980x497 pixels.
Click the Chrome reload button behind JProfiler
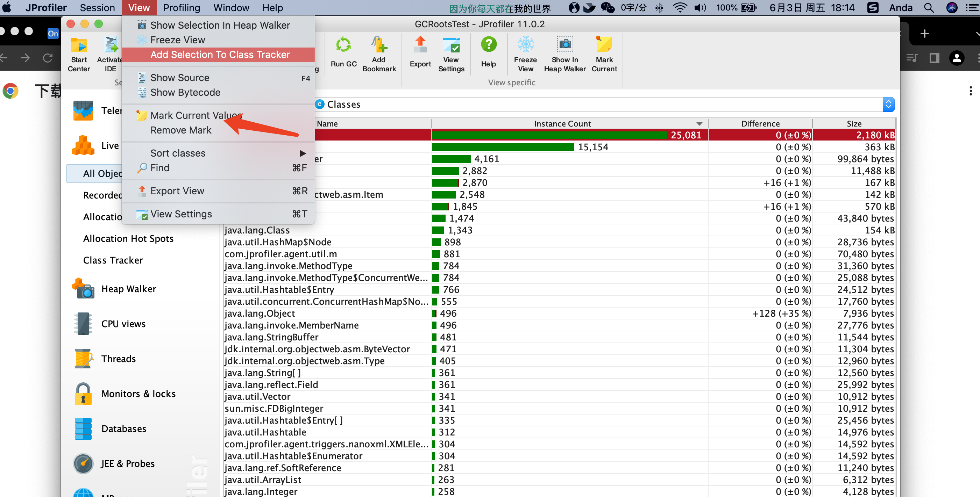pos(48,58)
